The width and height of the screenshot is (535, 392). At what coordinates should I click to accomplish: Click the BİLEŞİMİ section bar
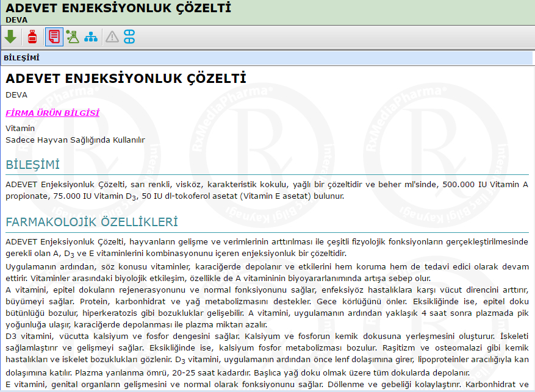(267, 58)
